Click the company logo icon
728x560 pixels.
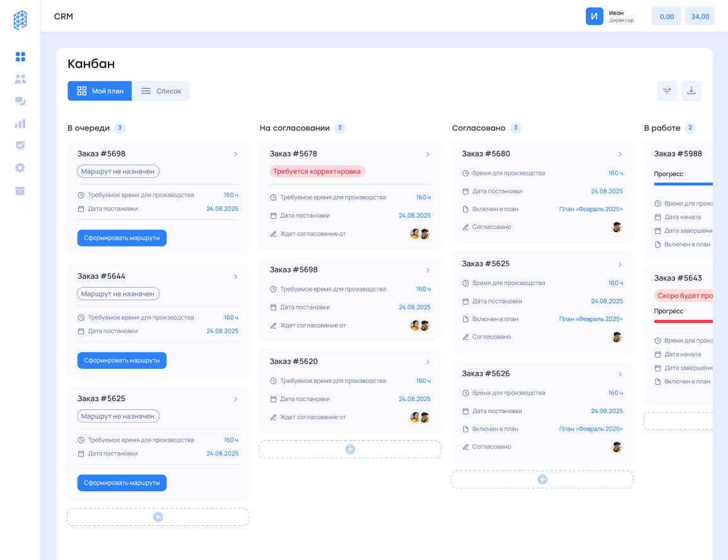pyautogui.click(x=20, y=20)
